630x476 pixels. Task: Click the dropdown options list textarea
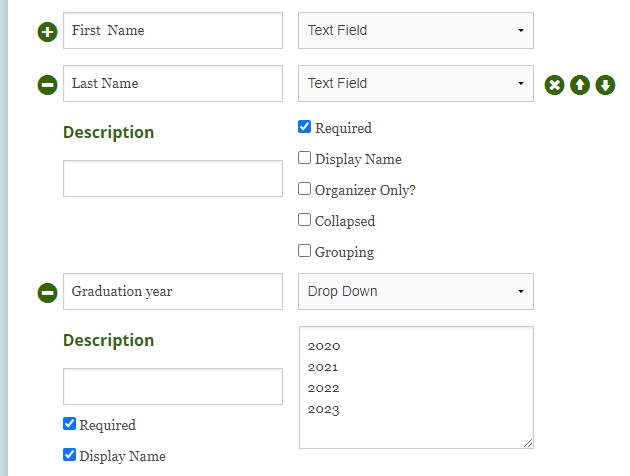(415, 387)
